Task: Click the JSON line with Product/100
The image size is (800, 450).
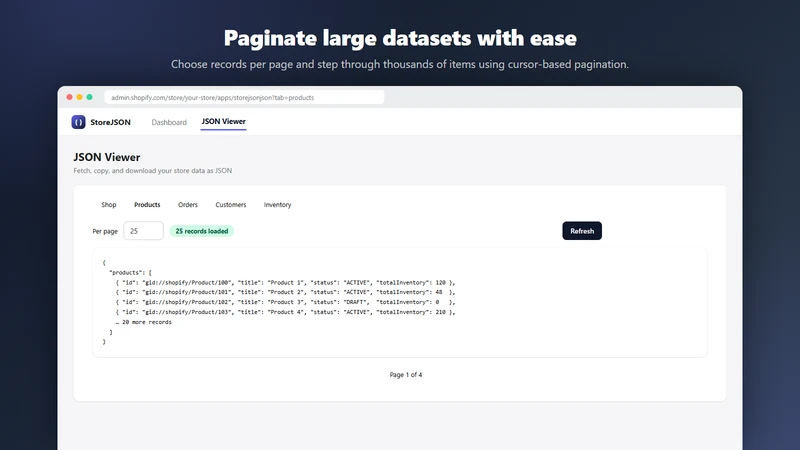Action: pos(285,282)
